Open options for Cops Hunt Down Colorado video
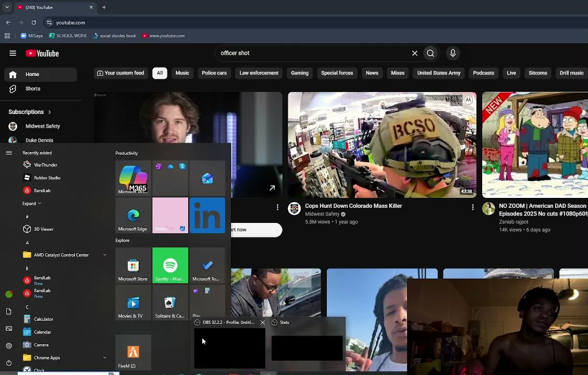Viewport: 588px width, 375px height. [472, 207]
